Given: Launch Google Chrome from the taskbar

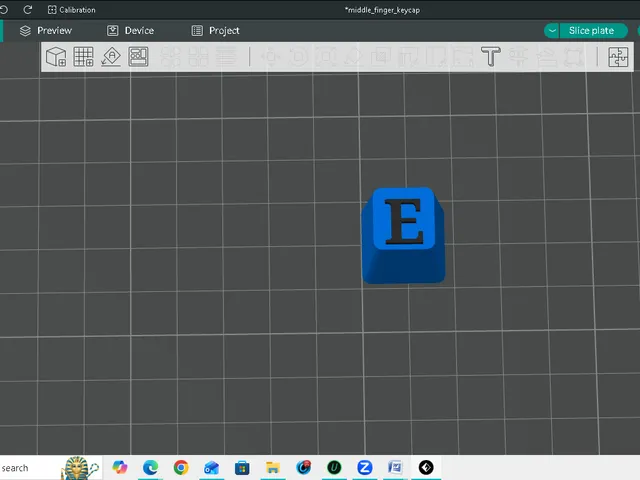Looking at the screenshot, I should 181,467.
